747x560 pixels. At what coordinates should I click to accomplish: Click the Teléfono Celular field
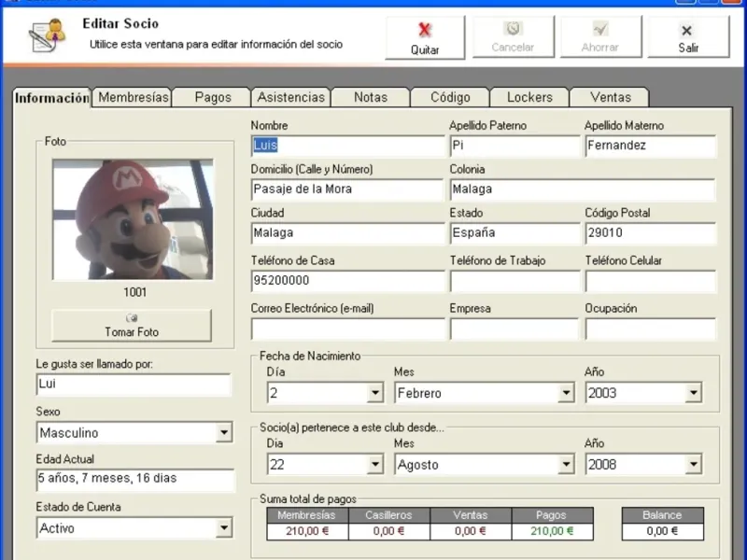[x=650, y=282]
